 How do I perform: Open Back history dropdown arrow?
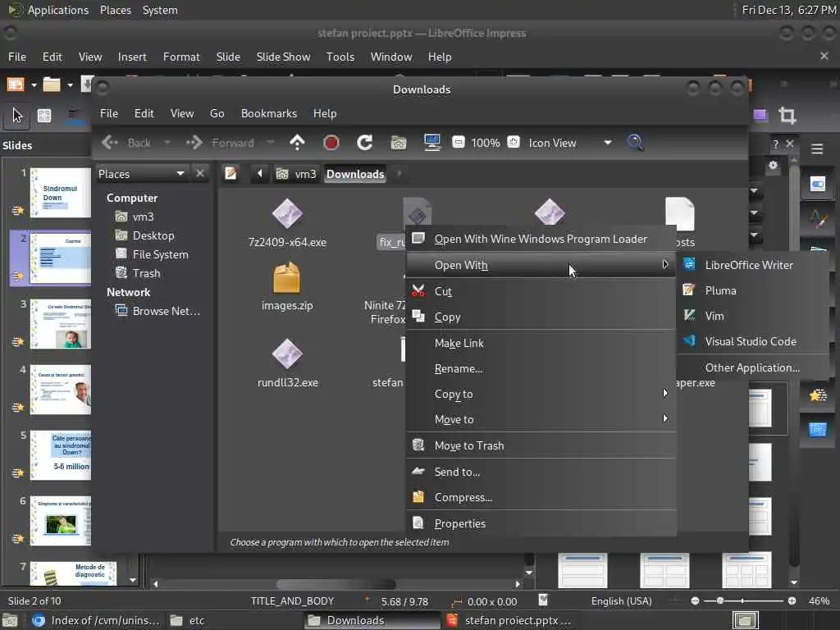coord(167,143)
